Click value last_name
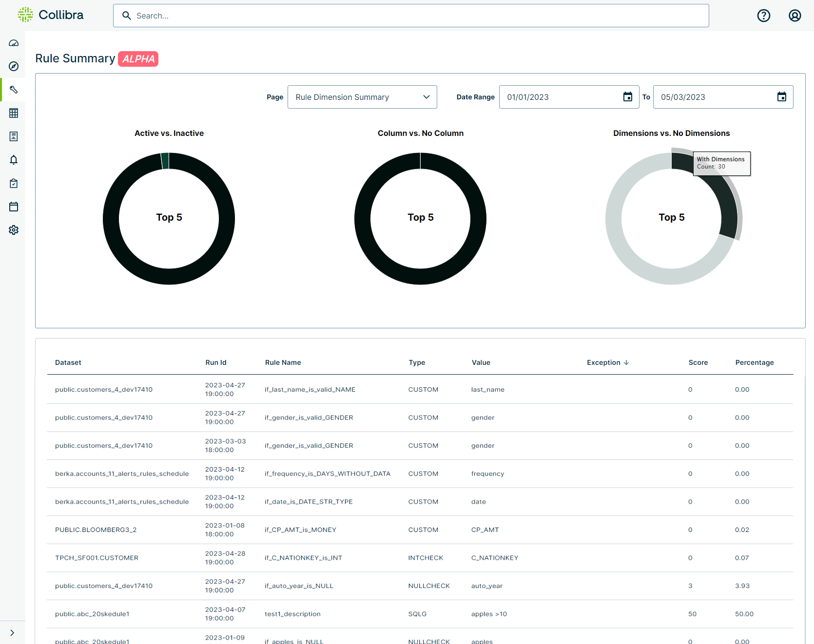The width and height of the screenshot is (814, 644). (x=488, y=390)
